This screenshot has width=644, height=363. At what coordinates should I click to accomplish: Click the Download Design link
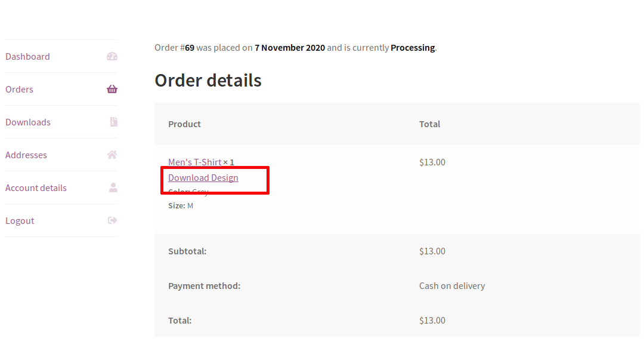coord(203,177)
